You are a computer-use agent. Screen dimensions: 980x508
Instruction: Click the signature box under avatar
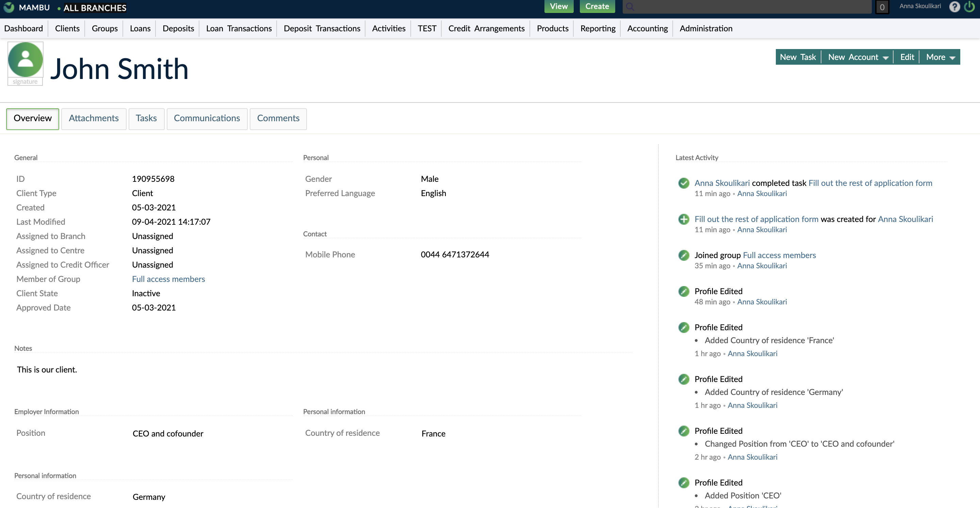click(x=25, y=82)
